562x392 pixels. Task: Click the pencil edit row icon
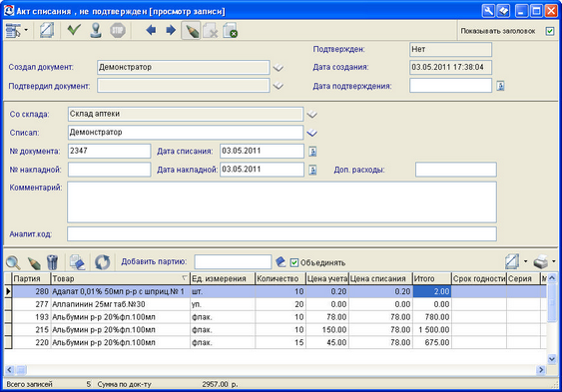coord(34,262)
